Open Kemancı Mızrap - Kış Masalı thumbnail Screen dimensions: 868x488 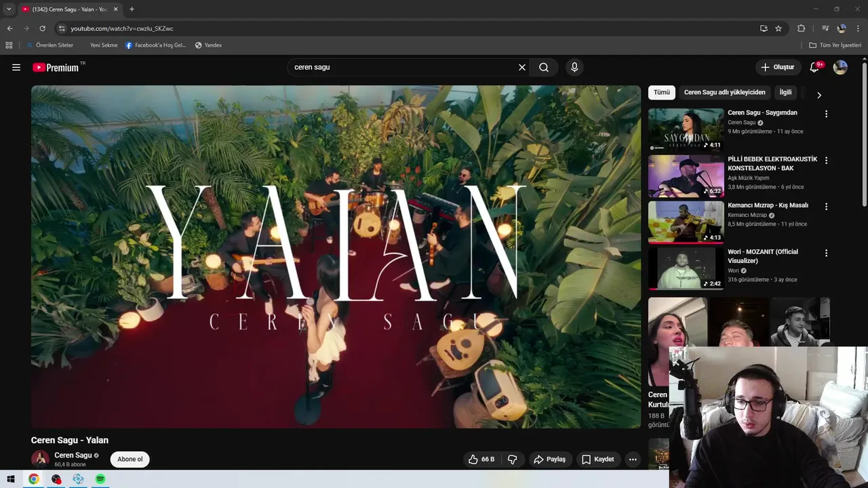tap(686, 222)
